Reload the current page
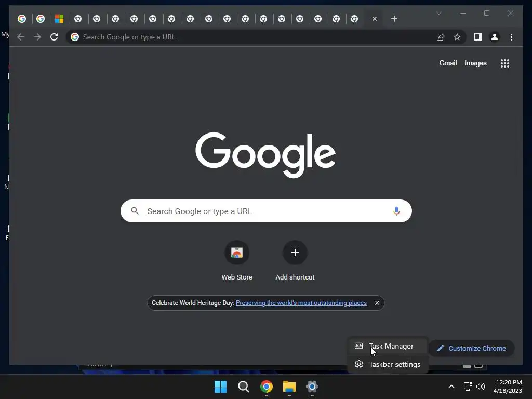This screenshot has height=399, width=532. tap(54, 37)
